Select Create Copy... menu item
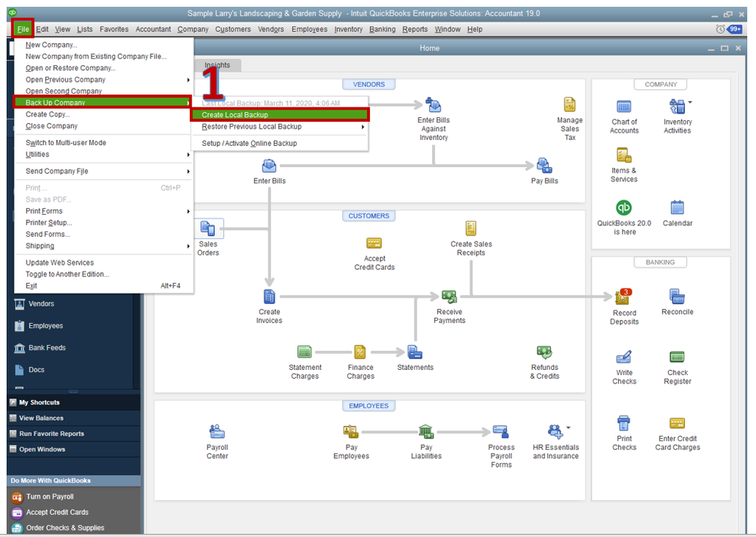The width and height of the screenshot is (756, 537). coord(104,114)
